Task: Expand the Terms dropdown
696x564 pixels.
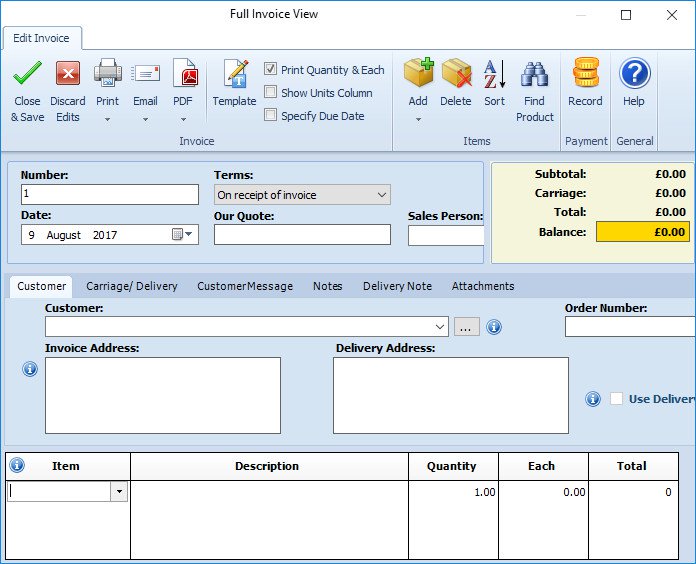Action: click(381, 195)
